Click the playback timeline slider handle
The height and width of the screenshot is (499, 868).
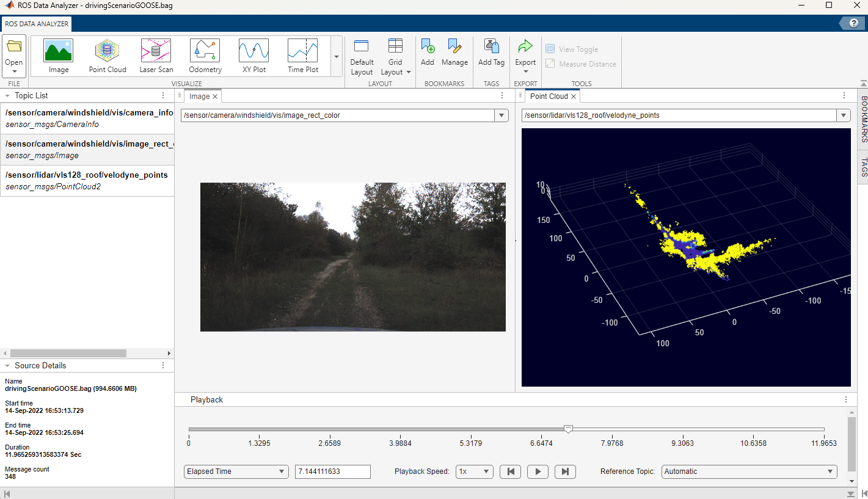click(568, 429)
